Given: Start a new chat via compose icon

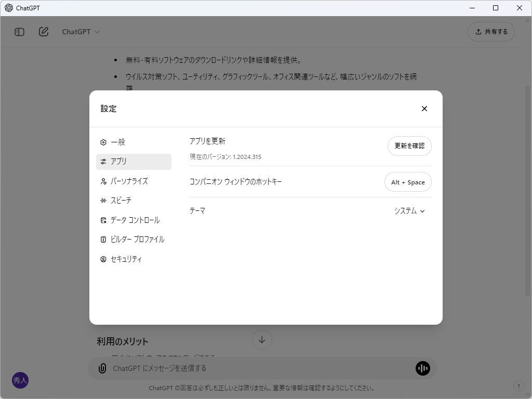Looking at the screenshot, I should (44, 32).
